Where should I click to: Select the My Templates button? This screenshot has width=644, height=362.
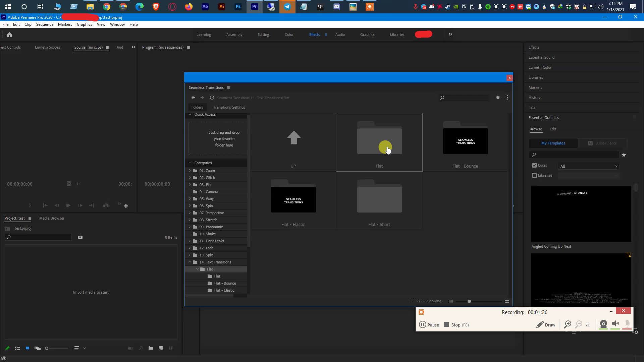[553, 143]
